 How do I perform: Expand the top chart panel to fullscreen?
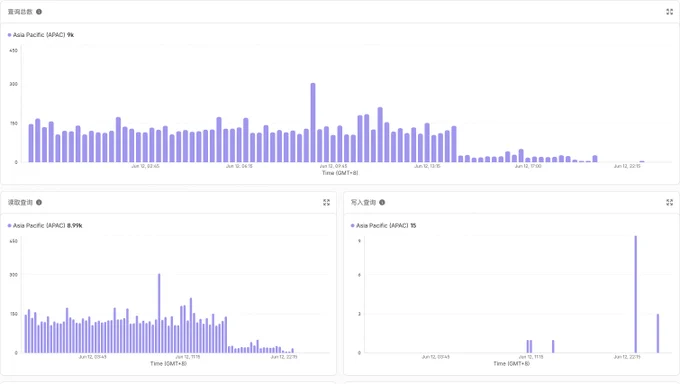[x=670, y=12]
